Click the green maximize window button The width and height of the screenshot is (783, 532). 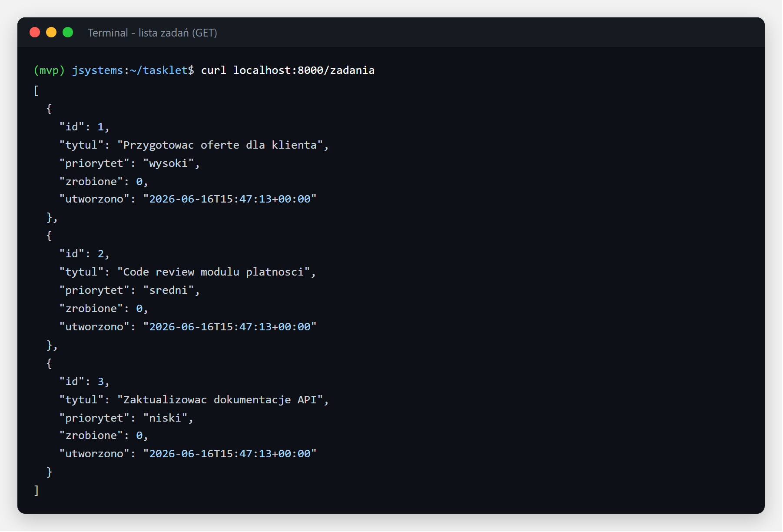[x=68, y=32]
